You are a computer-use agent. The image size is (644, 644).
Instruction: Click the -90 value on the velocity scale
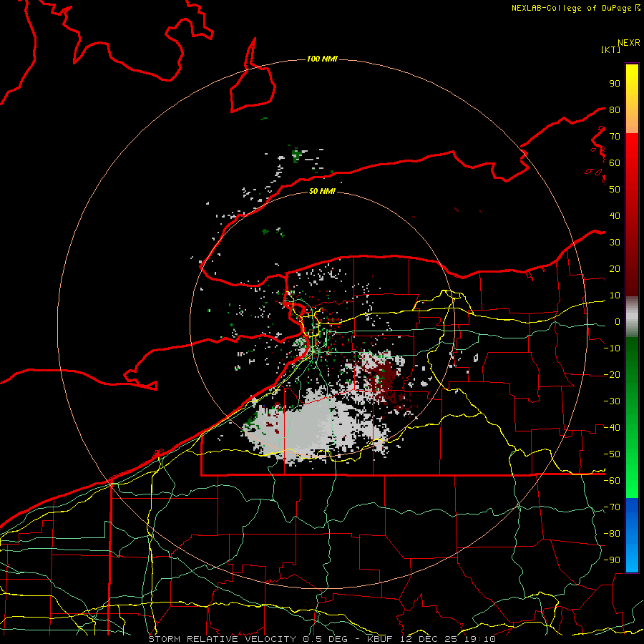tap(612, 560)
